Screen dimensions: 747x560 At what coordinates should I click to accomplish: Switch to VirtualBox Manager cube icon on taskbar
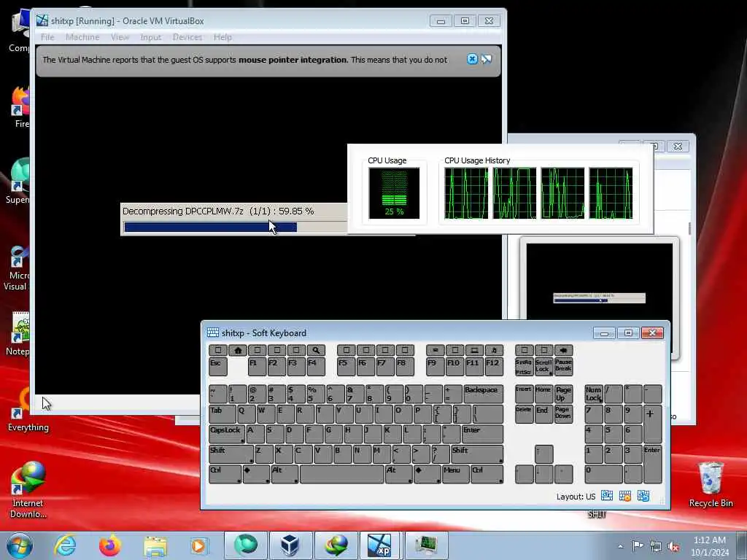pyautogui.click(x=290, y=545)
